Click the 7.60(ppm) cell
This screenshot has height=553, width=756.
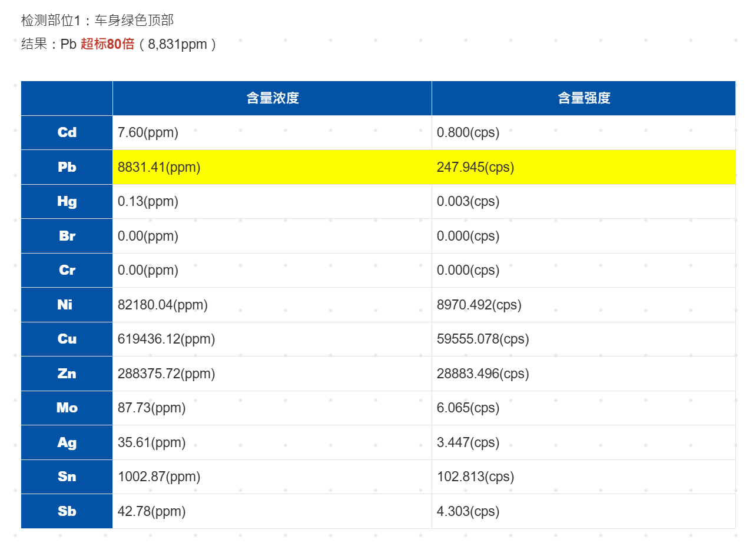click(x=272, y=132)
